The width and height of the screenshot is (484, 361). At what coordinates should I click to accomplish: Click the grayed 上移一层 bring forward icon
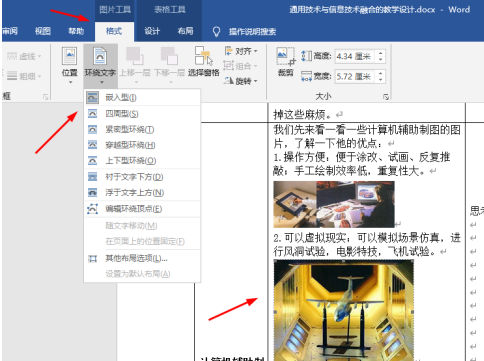[135, 56]
